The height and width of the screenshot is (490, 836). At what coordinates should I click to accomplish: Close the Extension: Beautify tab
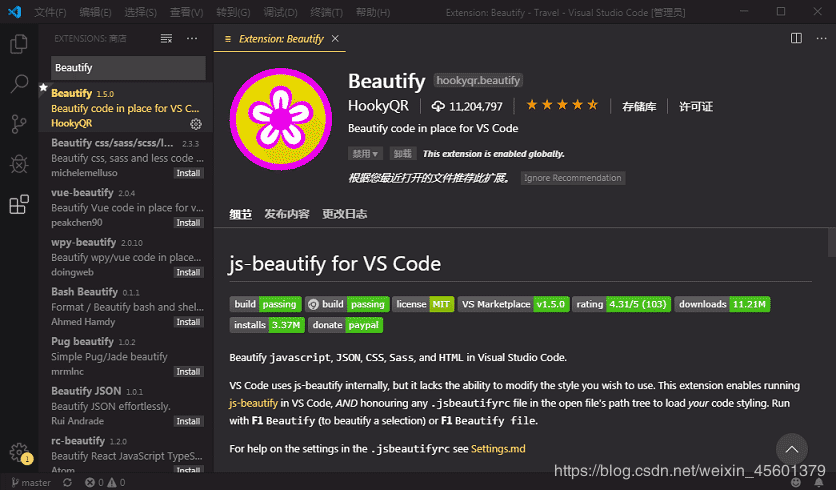[x=335, y=39]
